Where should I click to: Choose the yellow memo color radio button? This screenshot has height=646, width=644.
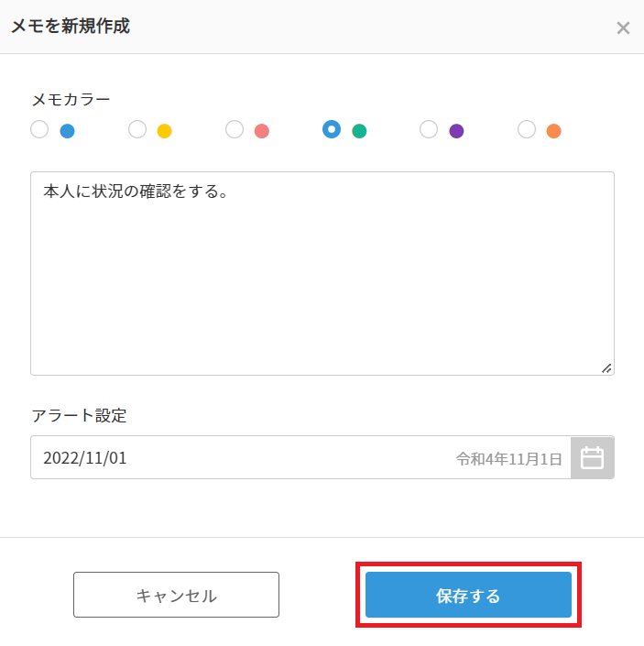pos(137,129)
